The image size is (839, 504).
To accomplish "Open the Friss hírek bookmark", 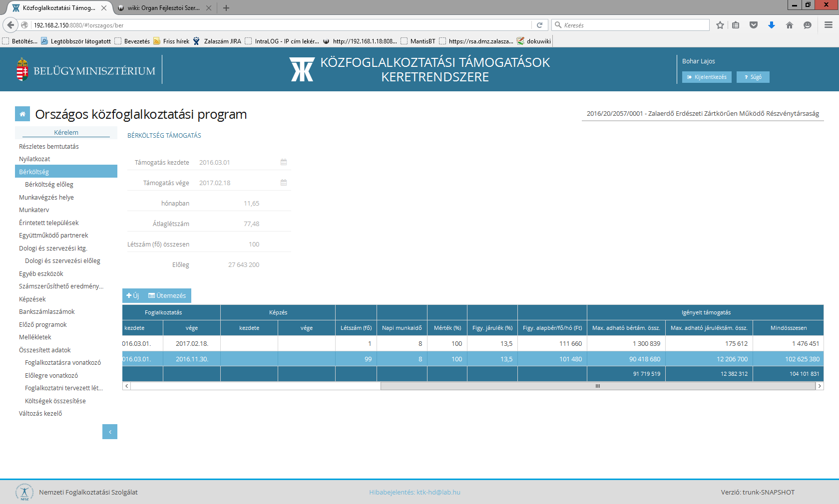I will pyautogui.click(x=171, y=41).
